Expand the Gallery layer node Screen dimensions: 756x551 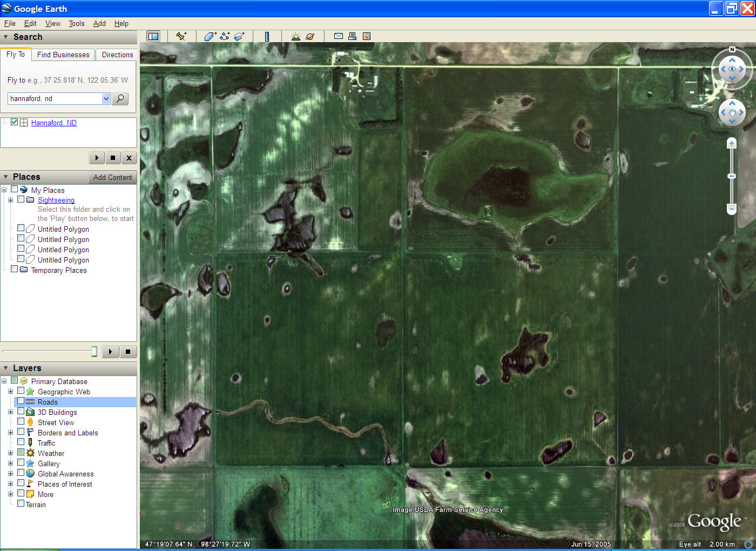(10, 463)
